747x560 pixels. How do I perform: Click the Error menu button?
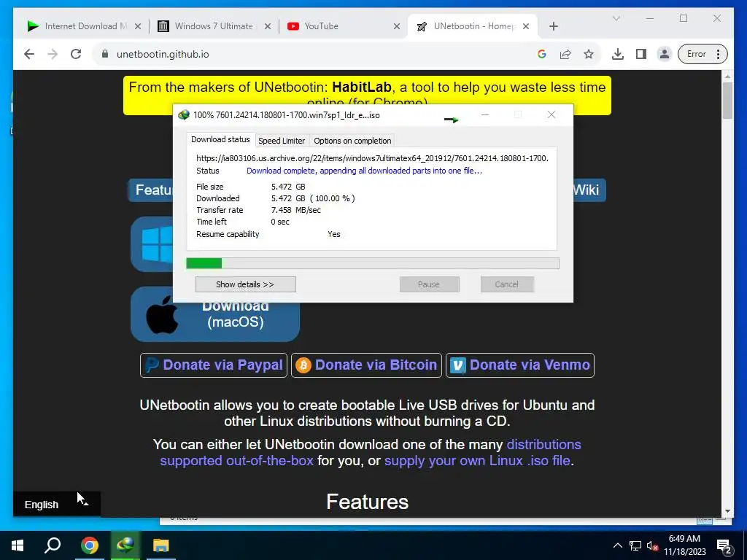(703, 54)
